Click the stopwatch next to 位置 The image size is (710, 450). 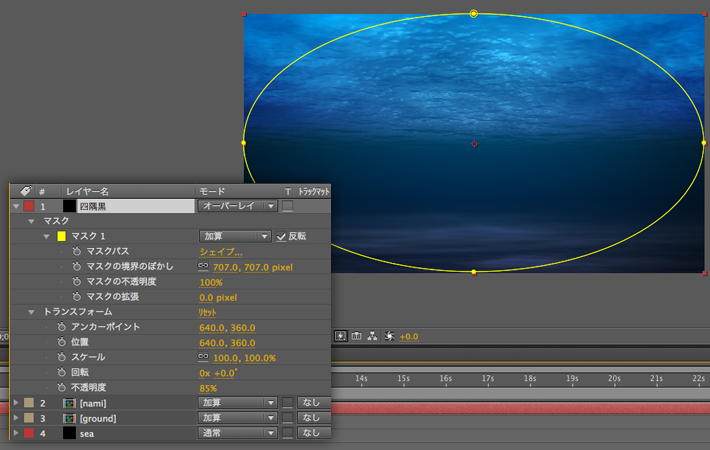click(x=62, y=342)
